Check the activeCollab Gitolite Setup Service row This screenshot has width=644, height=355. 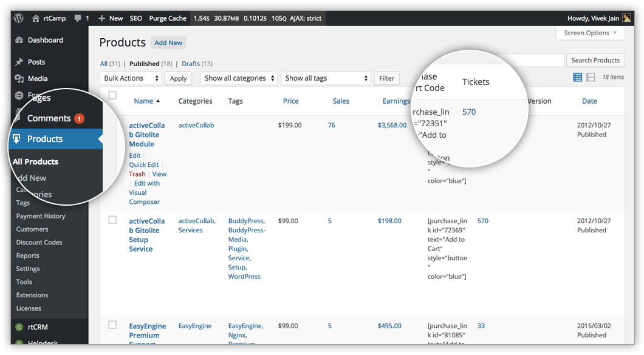pyautogui.click(x=112, y=220)
